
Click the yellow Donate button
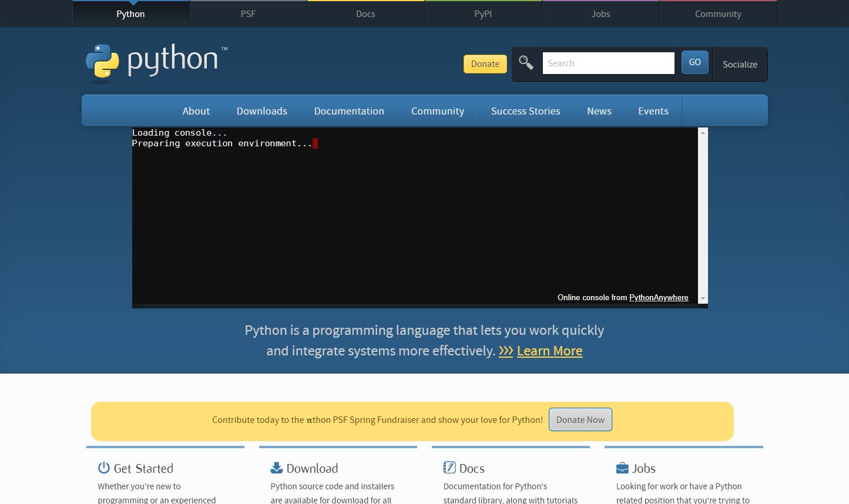pos(485,64)
